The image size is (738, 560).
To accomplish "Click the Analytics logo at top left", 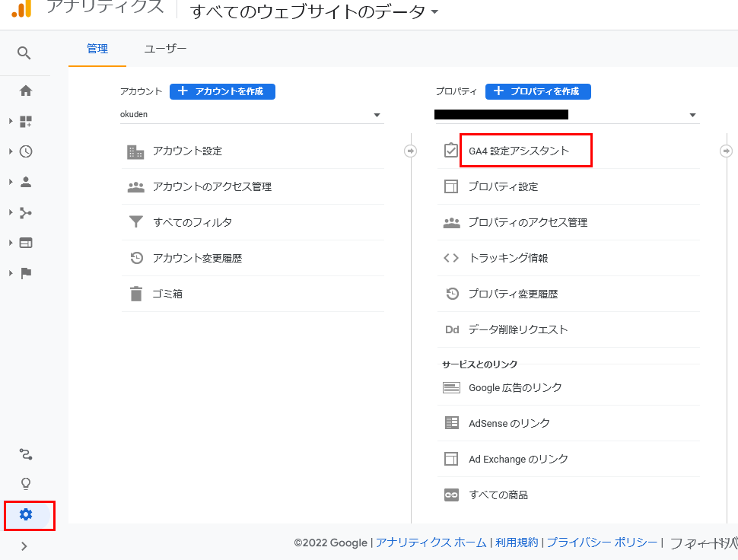I will click(x=21, y=8).
